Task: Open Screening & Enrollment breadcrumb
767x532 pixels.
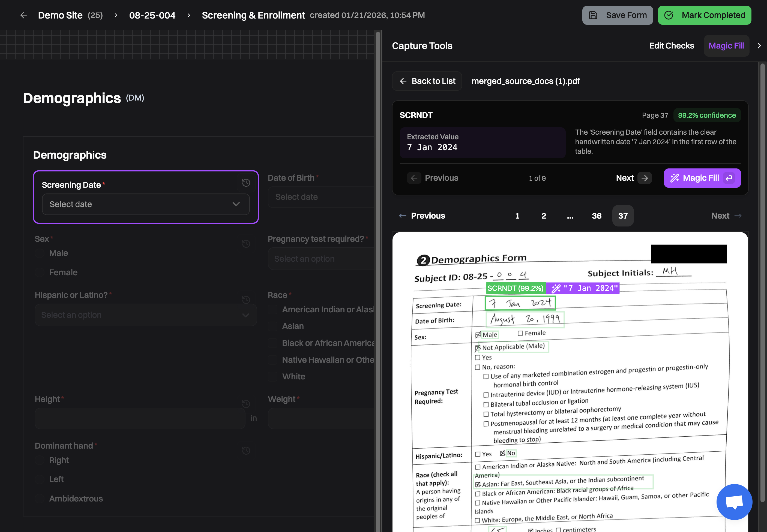Action: click(x=253, y=15)
